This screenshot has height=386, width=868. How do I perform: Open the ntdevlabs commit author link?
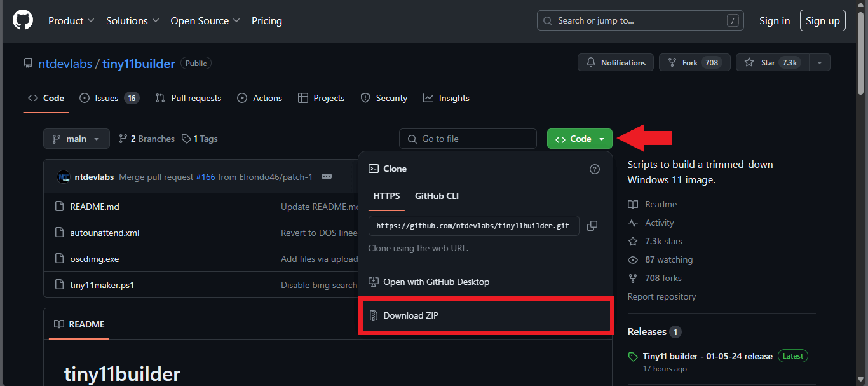tap(95, 177)
